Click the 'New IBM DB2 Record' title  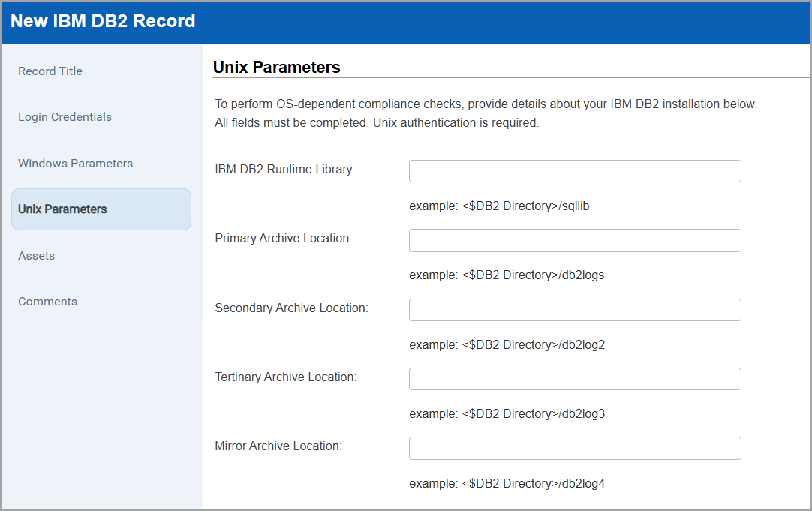(103, 21)
